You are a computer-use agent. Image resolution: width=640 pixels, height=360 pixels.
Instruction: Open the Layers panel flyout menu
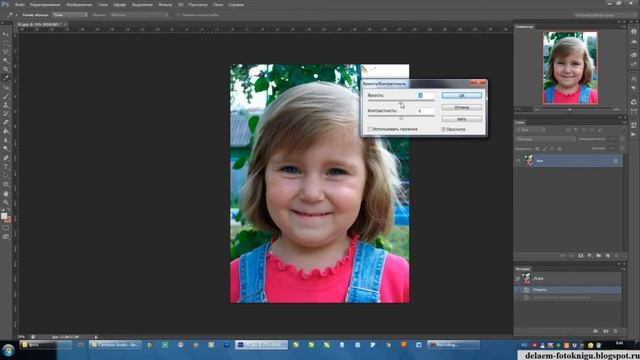624,122
